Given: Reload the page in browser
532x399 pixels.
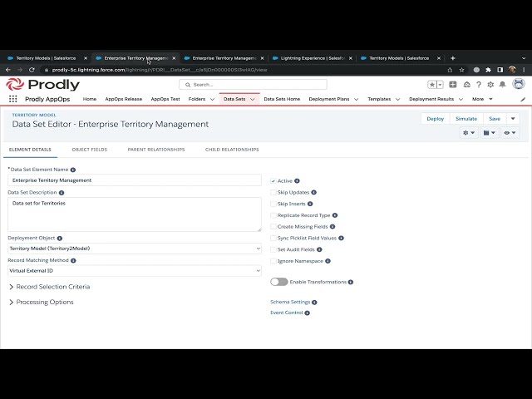Looking at the screenshot, I should click(32, 70).
